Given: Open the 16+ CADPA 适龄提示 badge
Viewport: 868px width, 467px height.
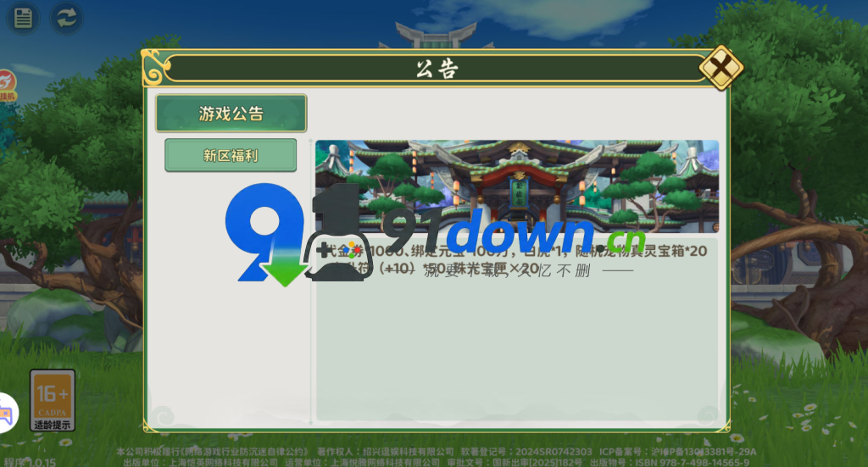Looking at the screenshot, I should pos(52,401).
